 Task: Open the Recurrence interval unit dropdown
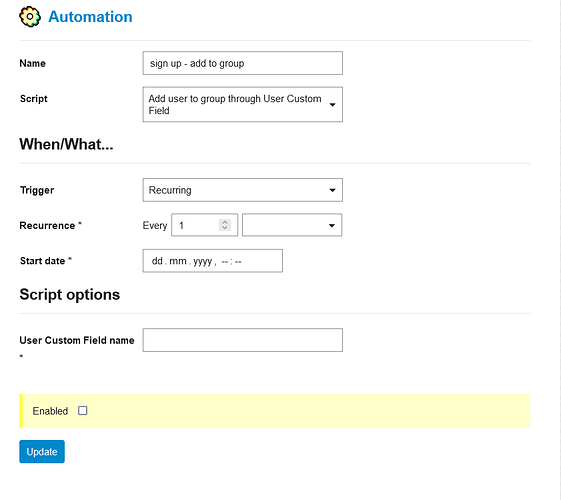click(x=292, y=225)
